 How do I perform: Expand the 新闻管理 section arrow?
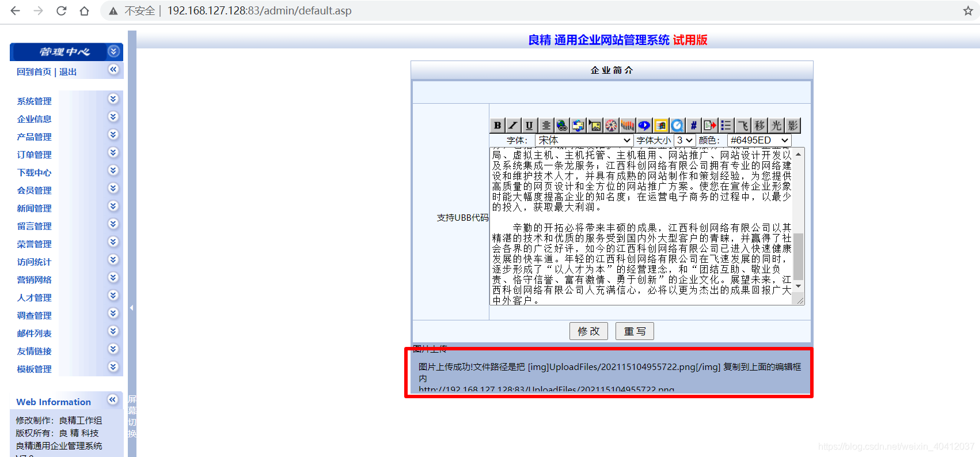pos(113,206)
